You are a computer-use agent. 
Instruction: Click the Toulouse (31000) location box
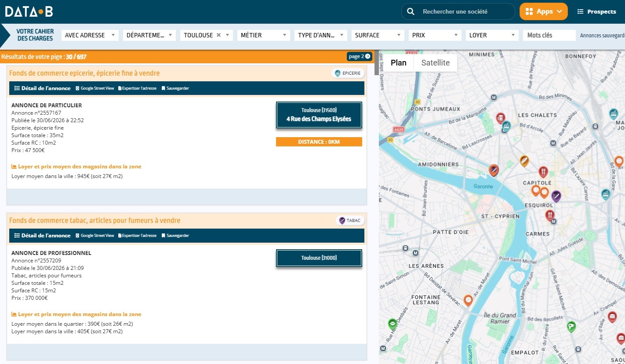(x=319, y=258)
